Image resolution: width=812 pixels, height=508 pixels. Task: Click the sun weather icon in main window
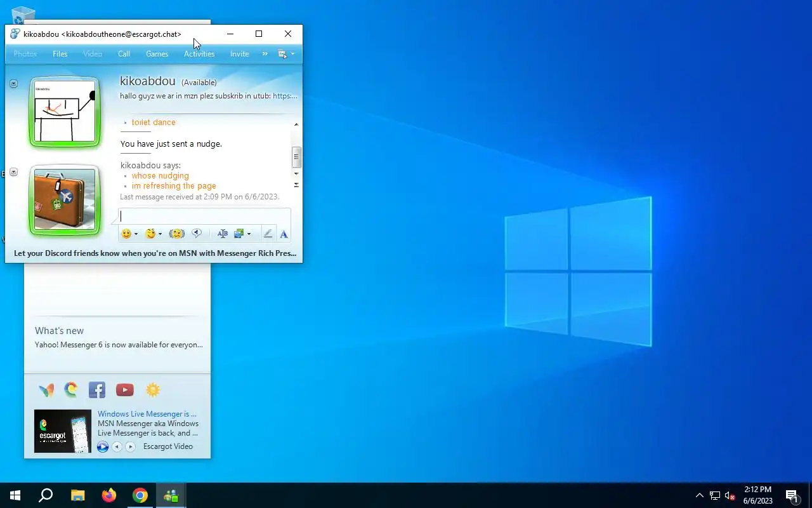153,390
